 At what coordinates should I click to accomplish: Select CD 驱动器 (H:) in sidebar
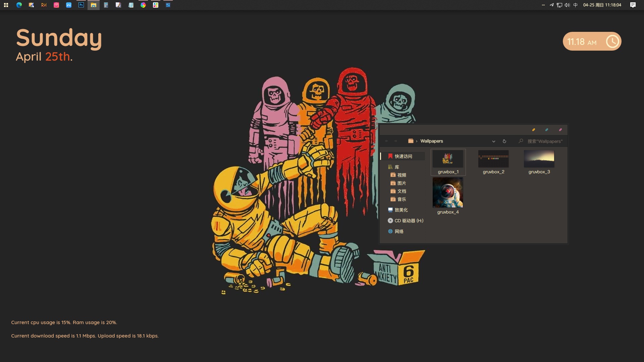click(409, 221)
